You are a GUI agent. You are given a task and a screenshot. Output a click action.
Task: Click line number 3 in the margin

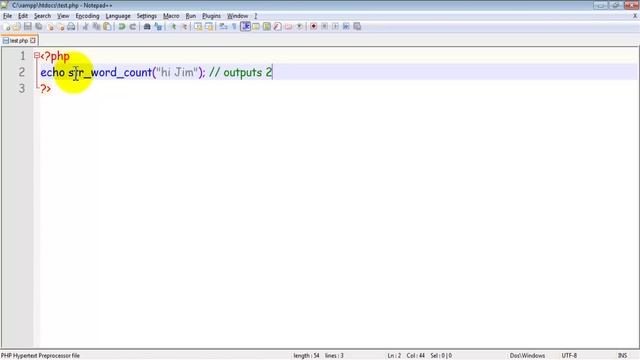click(22, 89)
